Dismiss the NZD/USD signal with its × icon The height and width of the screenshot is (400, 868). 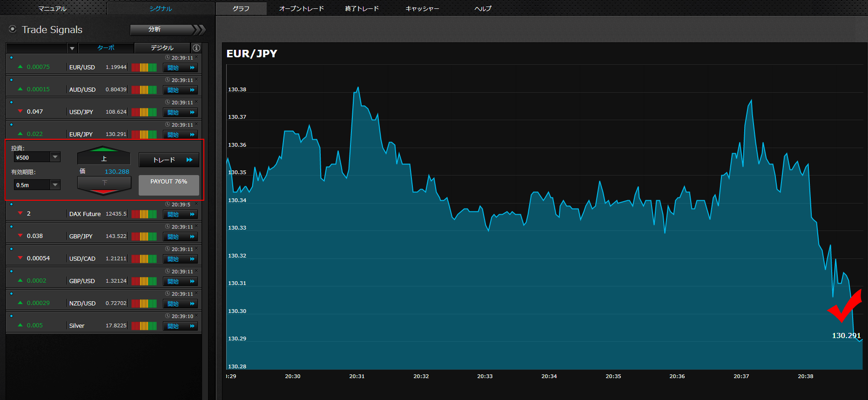tap(196, 293)
